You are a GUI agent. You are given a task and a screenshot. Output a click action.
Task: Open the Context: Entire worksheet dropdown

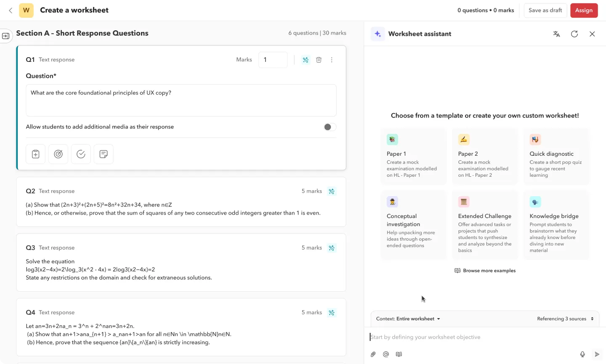407,319
